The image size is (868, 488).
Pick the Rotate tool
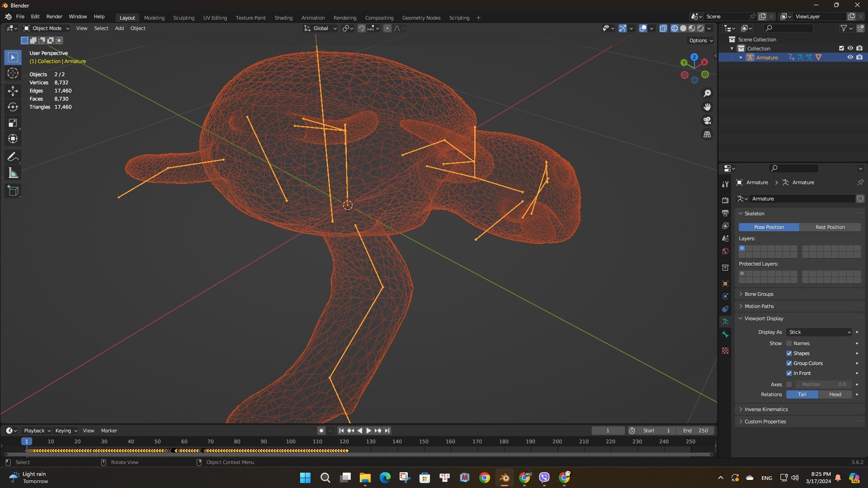(13, 107)
